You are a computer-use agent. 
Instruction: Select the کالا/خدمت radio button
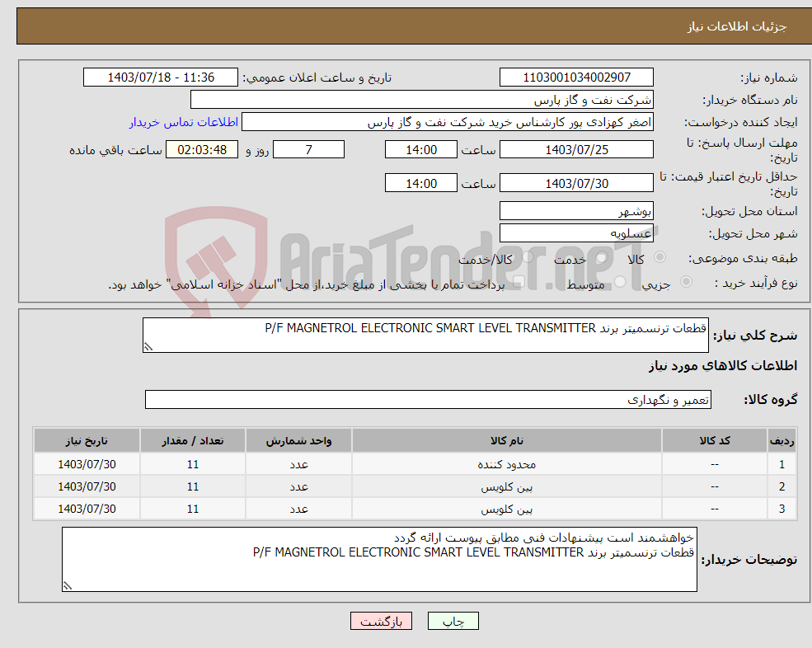pyautogui.click(x=528, y=257)
